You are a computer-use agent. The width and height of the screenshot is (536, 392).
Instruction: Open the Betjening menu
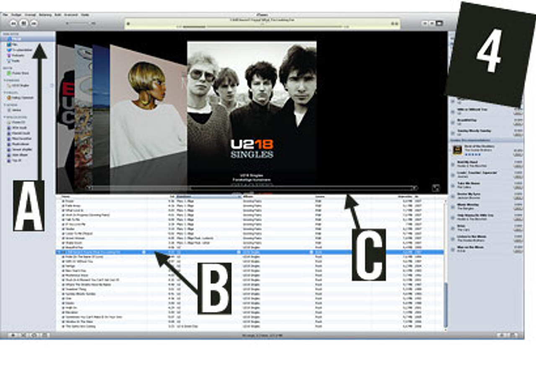45,15
